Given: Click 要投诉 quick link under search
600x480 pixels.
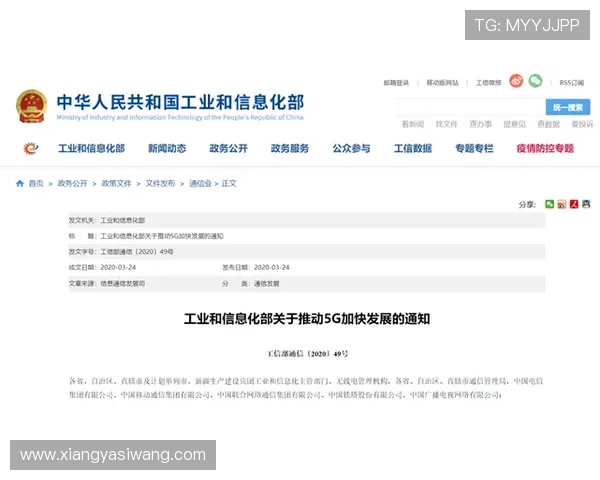Looking at the screenshot, I should [582, 124].
